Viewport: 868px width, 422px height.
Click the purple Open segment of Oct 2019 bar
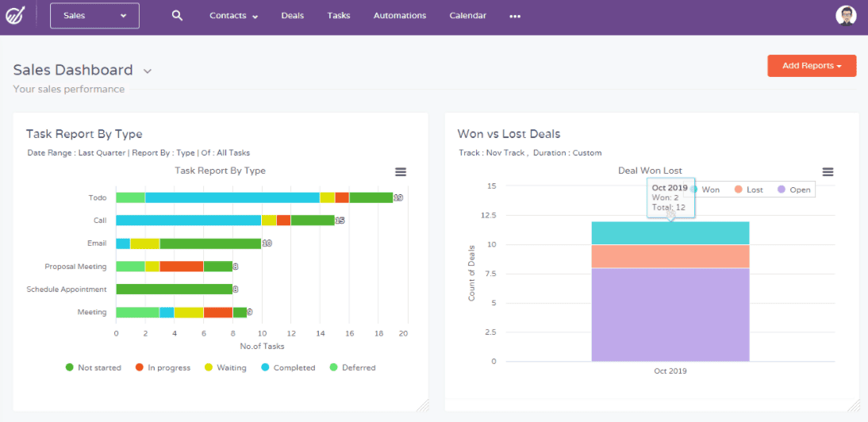coord(670,314)
